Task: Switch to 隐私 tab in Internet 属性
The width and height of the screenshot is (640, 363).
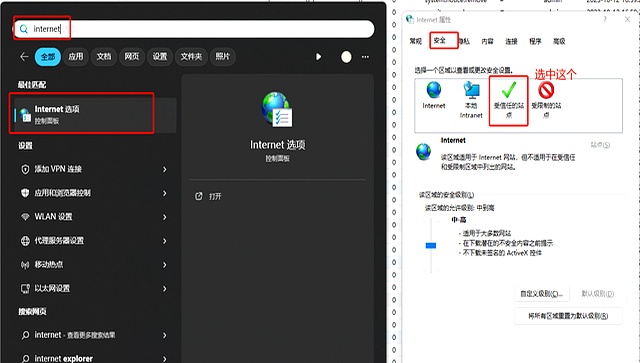Action: [x=464, y=41]
